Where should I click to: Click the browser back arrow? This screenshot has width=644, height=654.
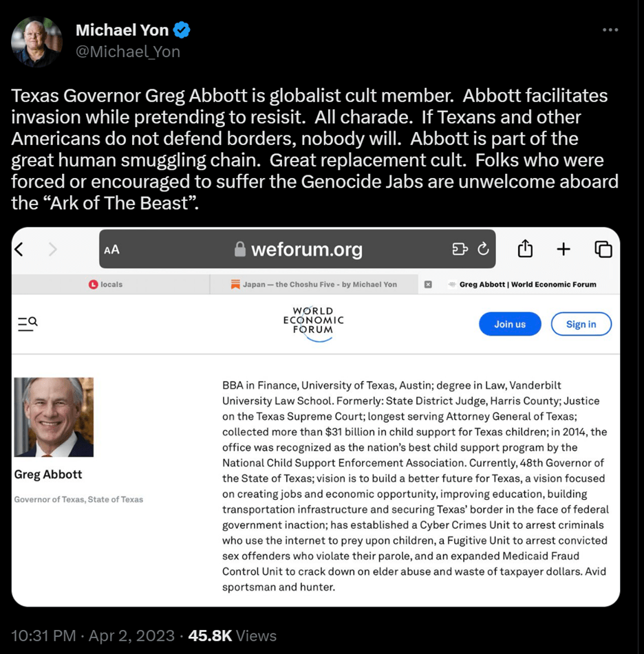click(x=19, y=249)
